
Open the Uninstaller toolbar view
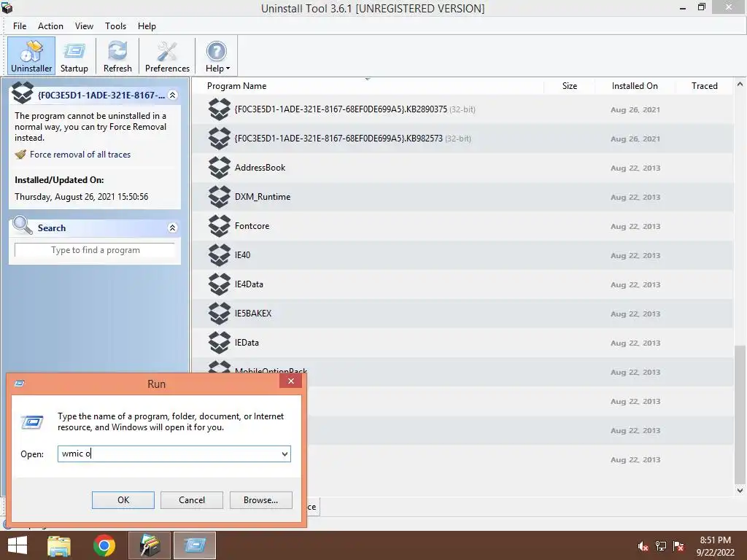point(31,56)
